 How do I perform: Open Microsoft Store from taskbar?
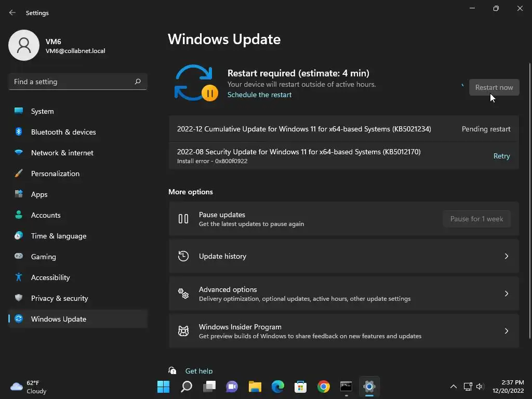point(300,387)
